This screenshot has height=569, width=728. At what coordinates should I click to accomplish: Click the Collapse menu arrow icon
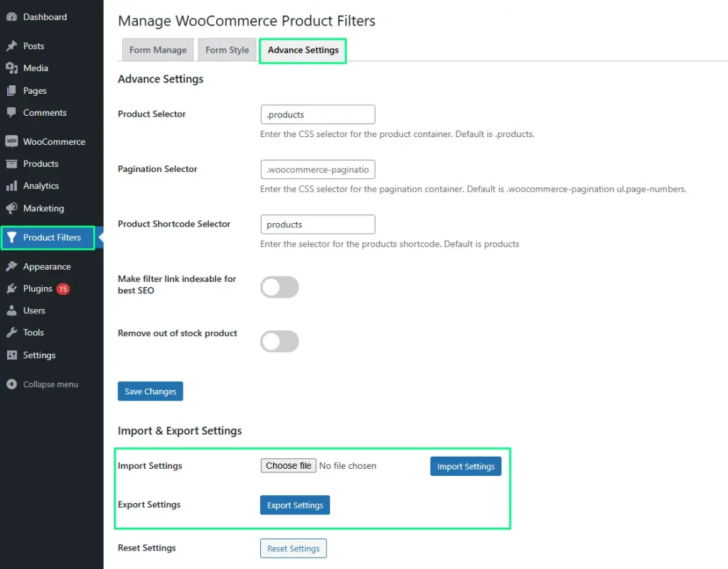pos(11,384)
